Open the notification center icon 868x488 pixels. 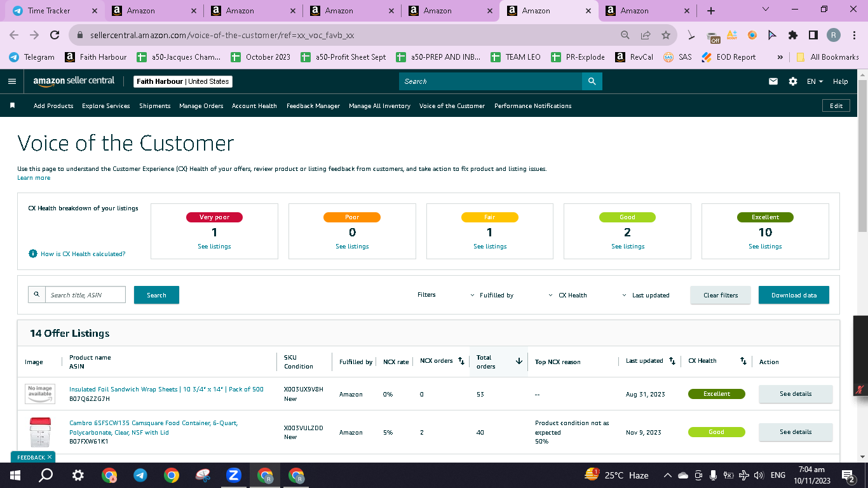pos(848,475)
